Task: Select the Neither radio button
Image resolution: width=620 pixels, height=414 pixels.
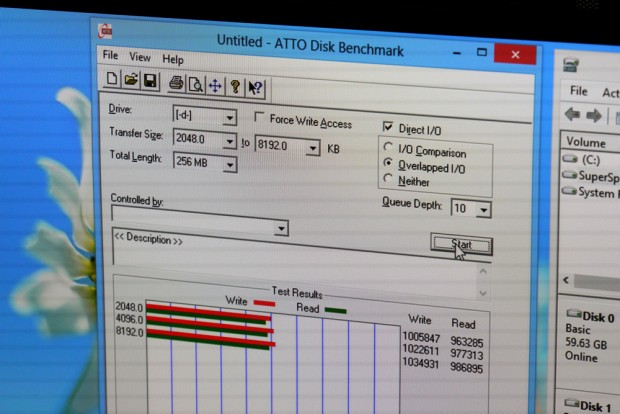Action: [388, 179]
